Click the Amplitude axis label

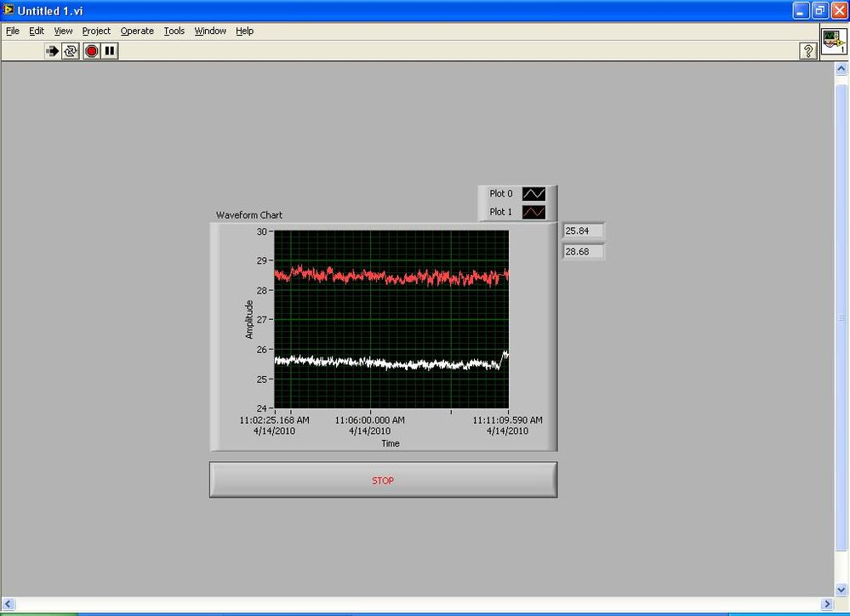click(x=249, y=319)
